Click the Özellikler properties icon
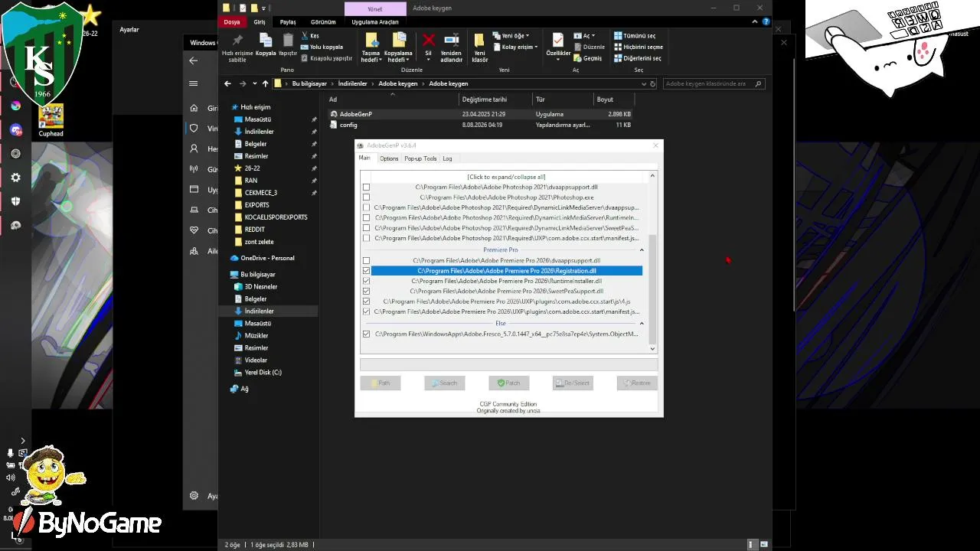 (557, 41)
